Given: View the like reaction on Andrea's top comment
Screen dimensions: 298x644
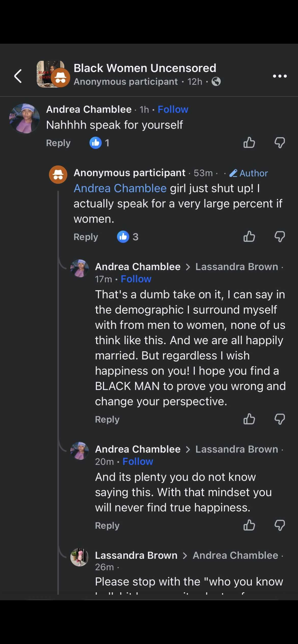Looking at the screenshot, I should [x=100, y=143].
